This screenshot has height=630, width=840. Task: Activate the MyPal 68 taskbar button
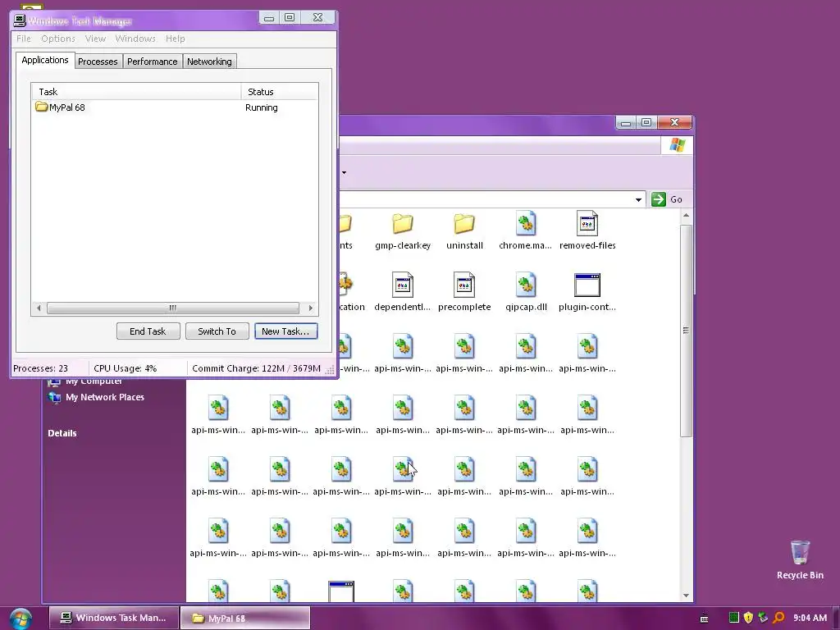click(x=245, y=618)
